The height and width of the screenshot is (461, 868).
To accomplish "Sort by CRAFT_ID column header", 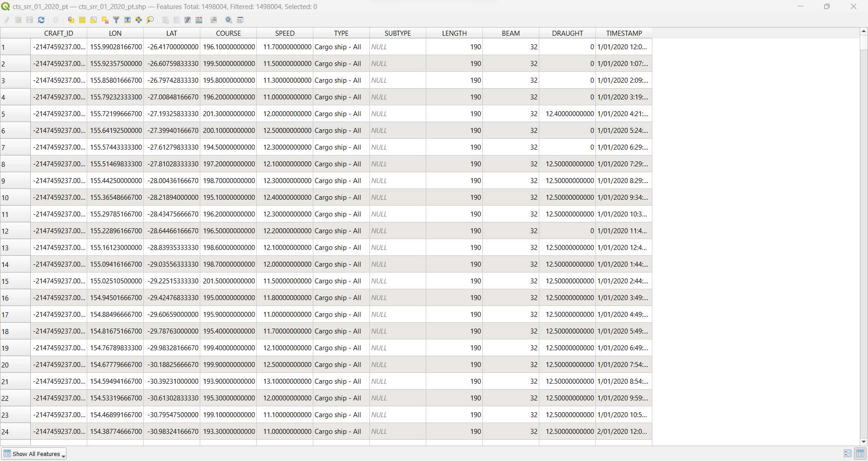I will point(59,33).
